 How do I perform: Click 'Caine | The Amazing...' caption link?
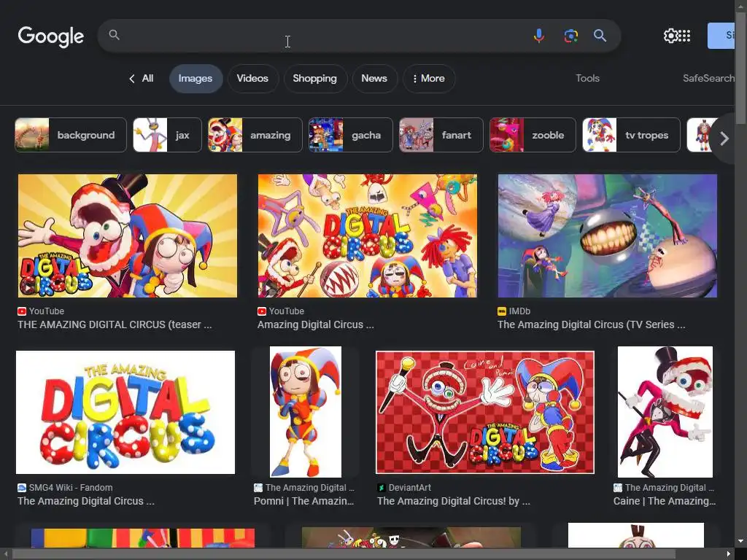(x=665, y=501)
